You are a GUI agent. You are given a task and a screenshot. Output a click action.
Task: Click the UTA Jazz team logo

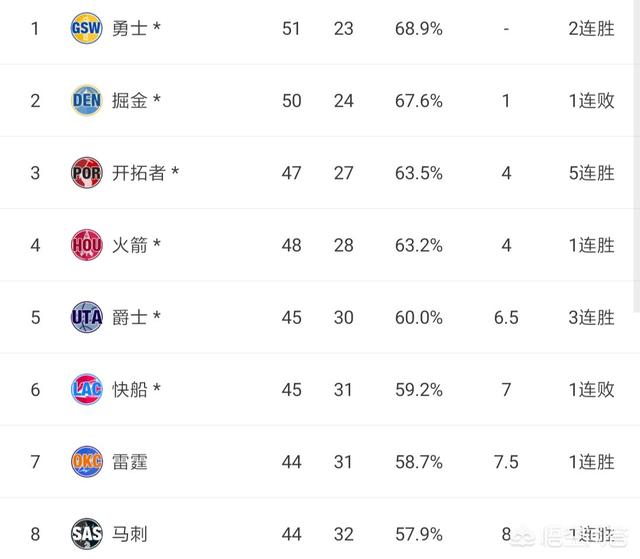click(86, 317)
